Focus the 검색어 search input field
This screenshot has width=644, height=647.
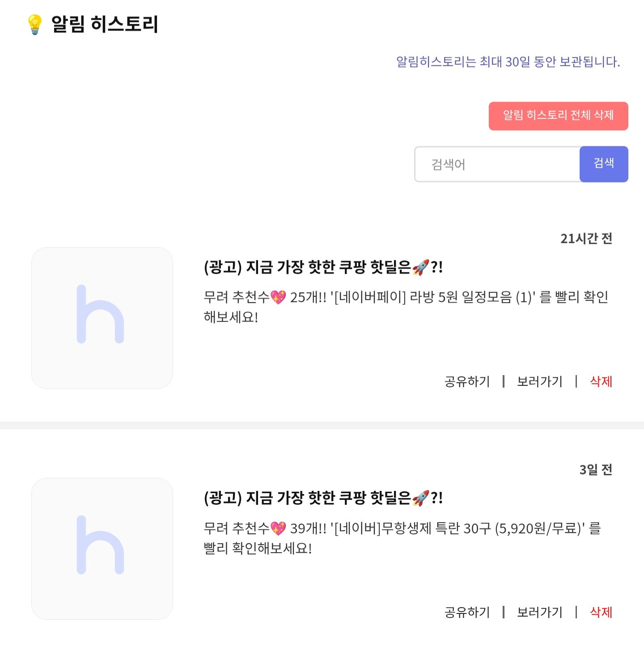pyautogui.click(x=497, y=165)
